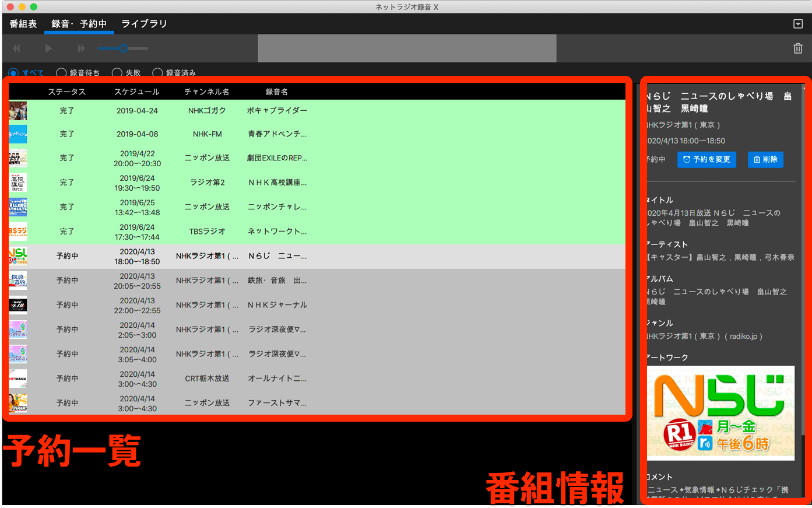Adjust the playback volume slider
Viewport: 812px width, 508px height.
pyautogui.click(x=122, y=48)
